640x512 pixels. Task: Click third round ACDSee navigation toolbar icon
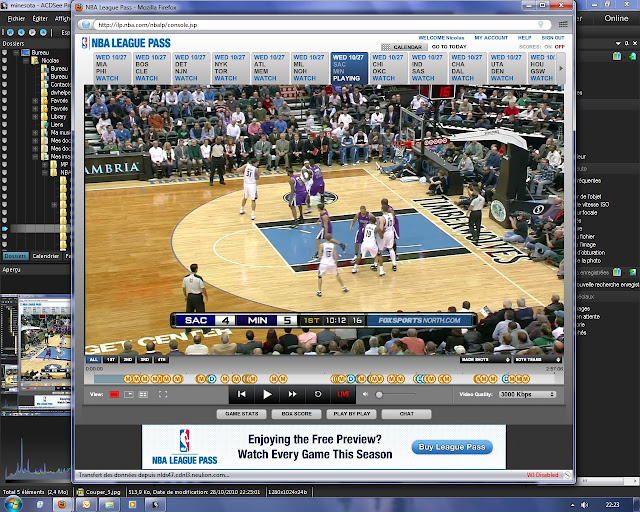point(32,32)
